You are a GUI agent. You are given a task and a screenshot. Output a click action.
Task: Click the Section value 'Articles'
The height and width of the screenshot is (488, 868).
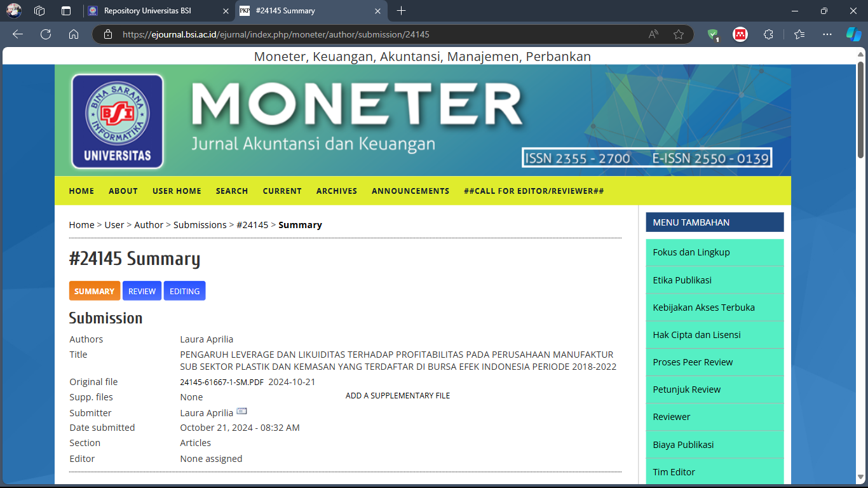(x=195, y=443)
